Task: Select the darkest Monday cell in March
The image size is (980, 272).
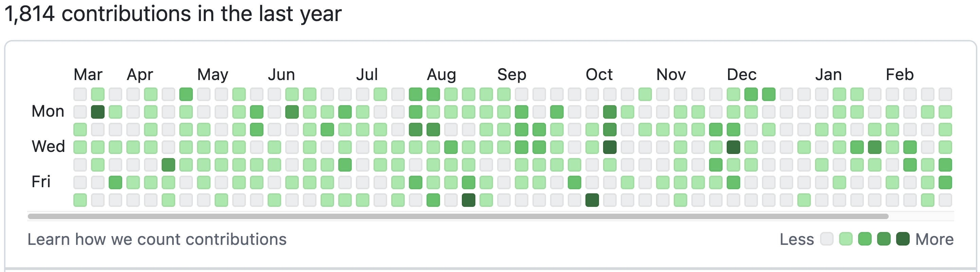Action: (x=98, y=112)
